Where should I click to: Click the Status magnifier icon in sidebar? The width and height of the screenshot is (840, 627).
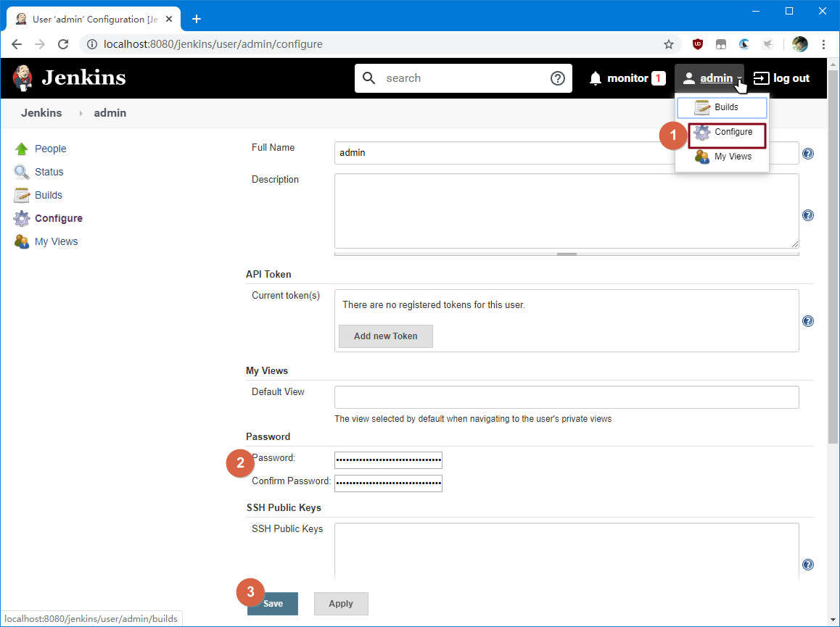coord(22,172)
